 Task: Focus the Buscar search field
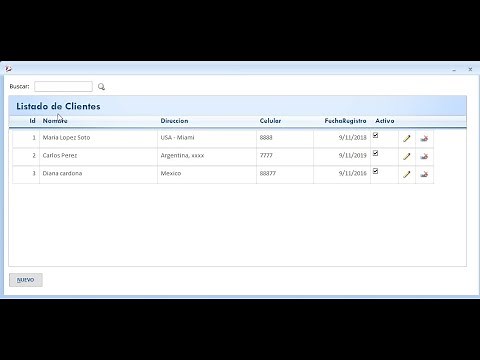pyautogui.click(x=63, y=86)
